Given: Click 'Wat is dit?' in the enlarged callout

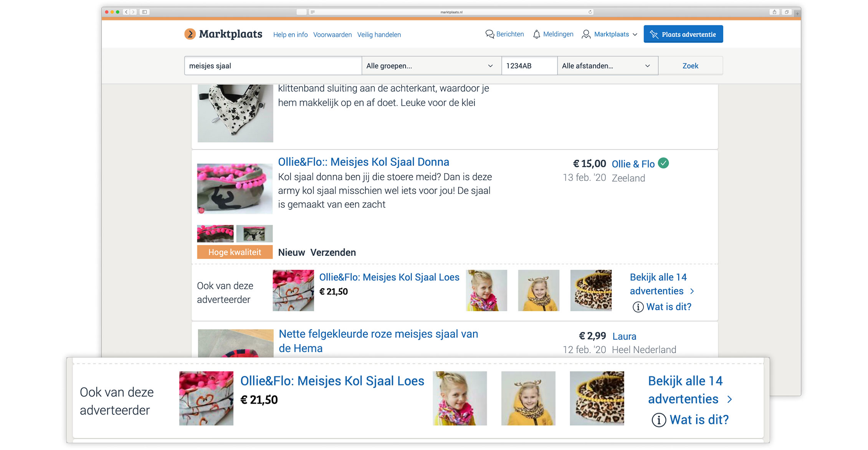Looking at the screenshot, I should [699, 420].
